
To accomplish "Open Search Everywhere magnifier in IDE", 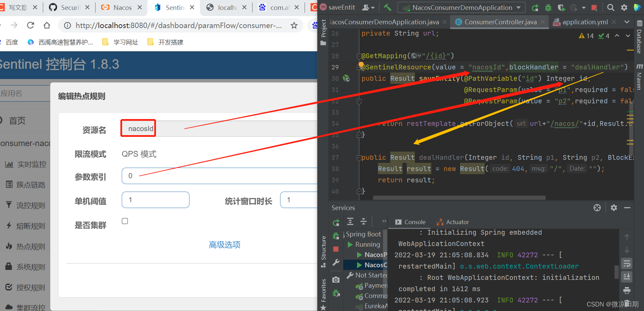I will [610, 8].
